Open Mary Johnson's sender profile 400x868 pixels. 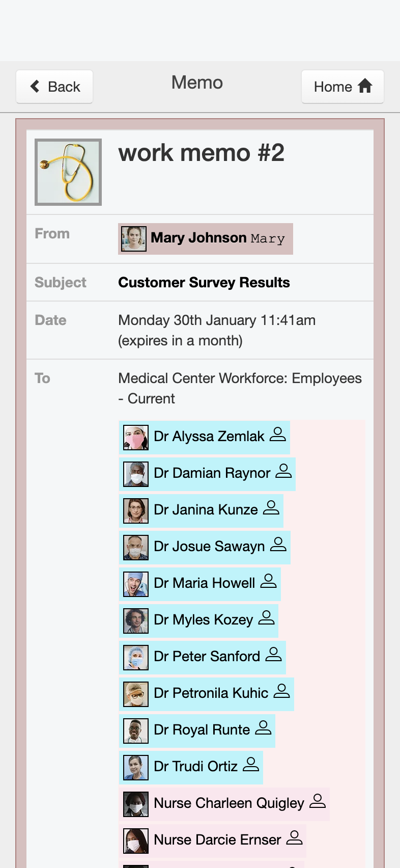[x=206, y=239]
